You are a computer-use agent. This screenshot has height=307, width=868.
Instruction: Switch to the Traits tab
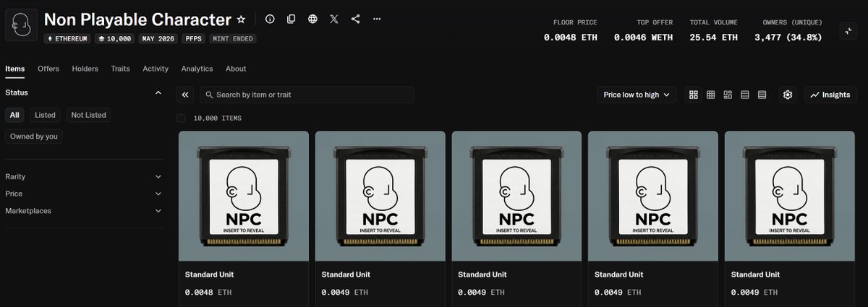coord(120,69)
